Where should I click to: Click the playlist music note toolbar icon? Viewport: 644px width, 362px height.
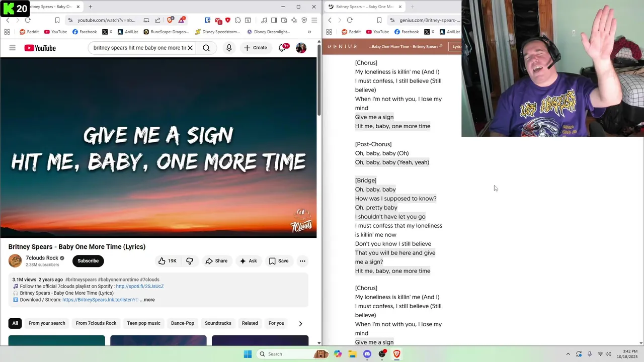tap(264, 20)
